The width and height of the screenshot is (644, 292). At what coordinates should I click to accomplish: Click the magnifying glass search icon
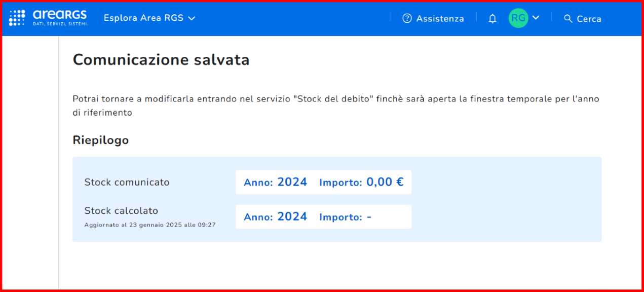pyautogui.click(x=568, y=19)
